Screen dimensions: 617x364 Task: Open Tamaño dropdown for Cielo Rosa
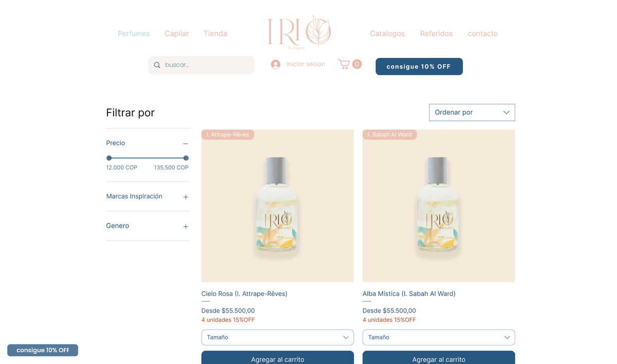point(277,337)
